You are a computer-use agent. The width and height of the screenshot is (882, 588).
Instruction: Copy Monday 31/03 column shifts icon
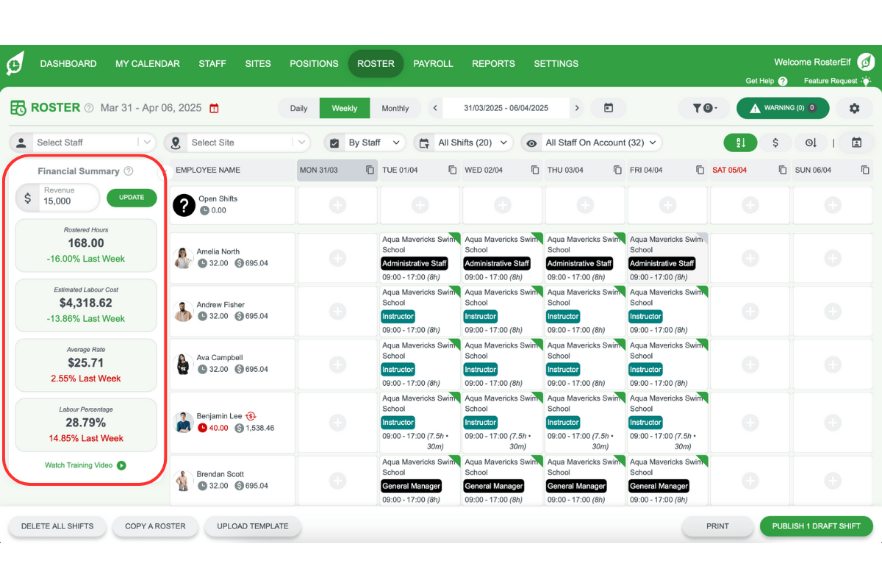pos(370,170)
